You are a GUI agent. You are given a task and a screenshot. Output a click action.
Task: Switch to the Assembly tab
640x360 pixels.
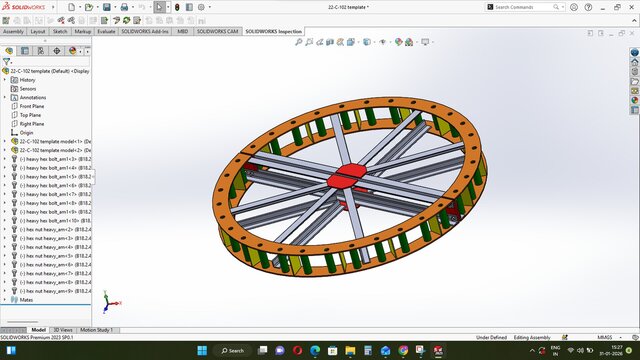[x=13, y=31]
